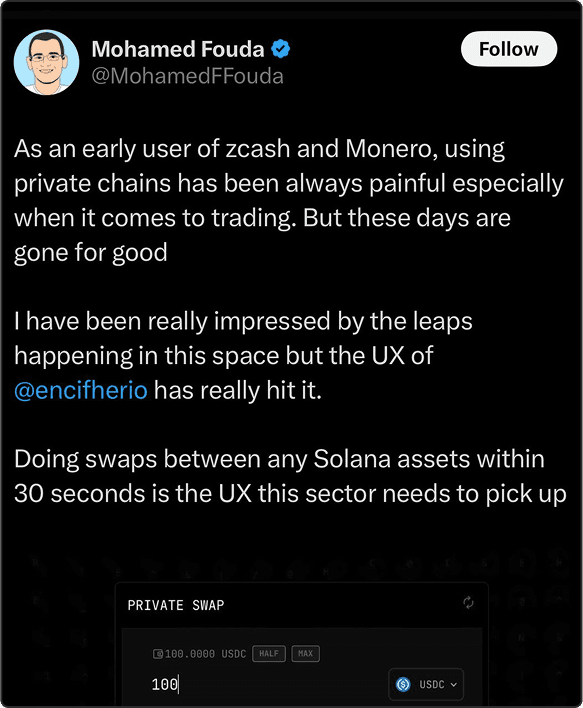This screenshot has width=583, height=708.
Task: Open Mohamed Fouda's profile avatar
Action: point(47,62)
